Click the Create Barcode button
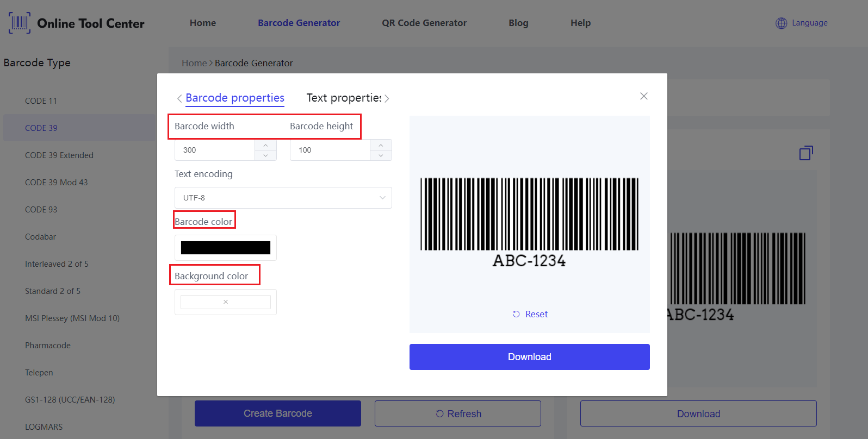 [278, 413]
